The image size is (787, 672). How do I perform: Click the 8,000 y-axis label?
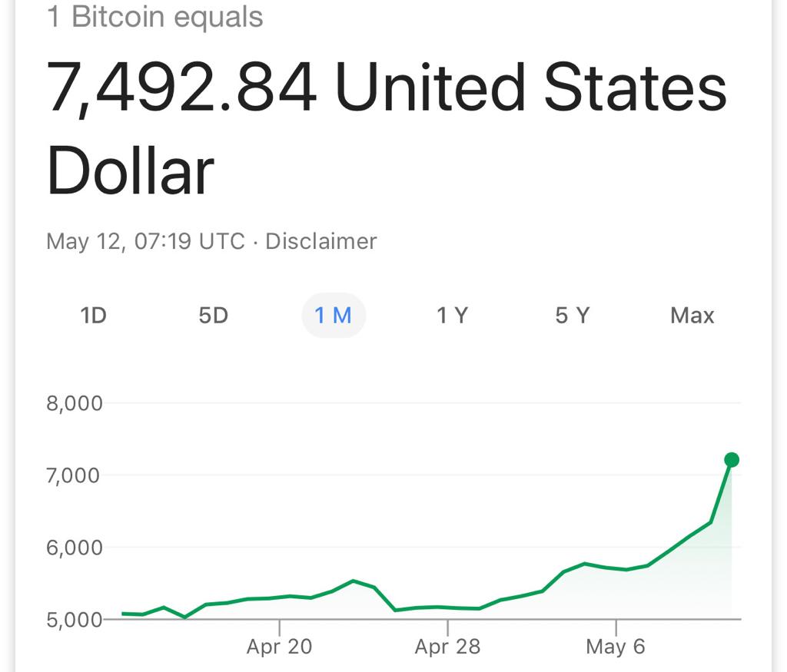[x=75, y=403]
